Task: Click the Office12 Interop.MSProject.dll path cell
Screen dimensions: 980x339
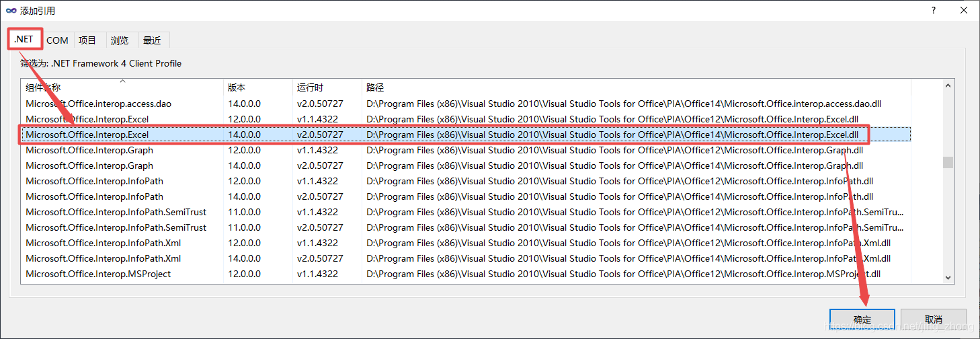Action: 623,274
